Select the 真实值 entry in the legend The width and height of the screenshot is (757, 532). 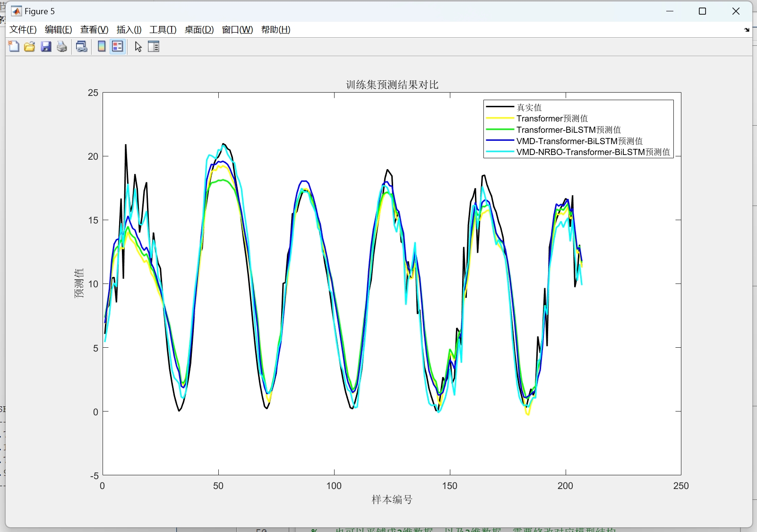(529, 107)
